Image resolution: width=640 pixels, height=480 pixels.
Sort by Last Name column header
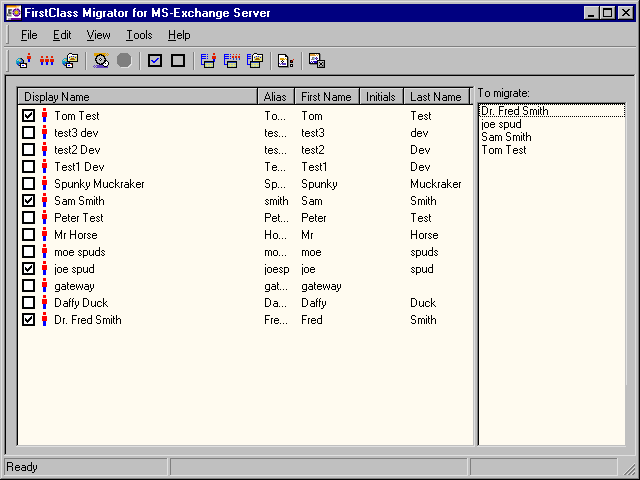[437, 97]
